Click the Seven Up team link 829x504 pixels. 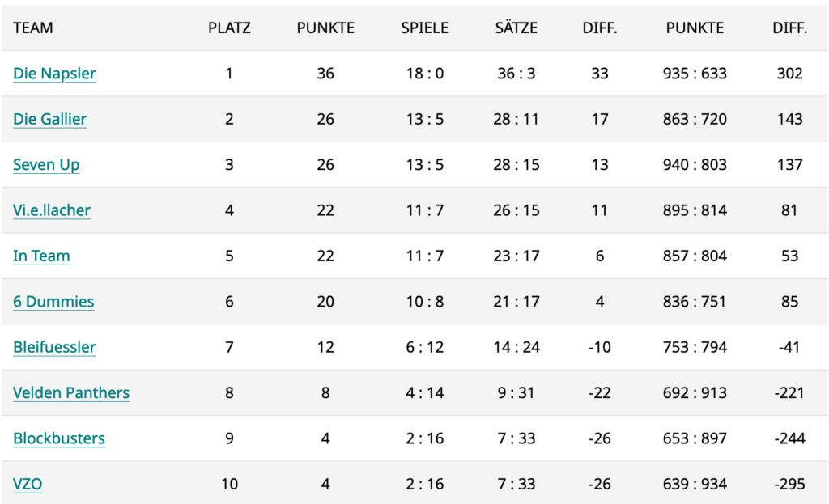[46, 165]
